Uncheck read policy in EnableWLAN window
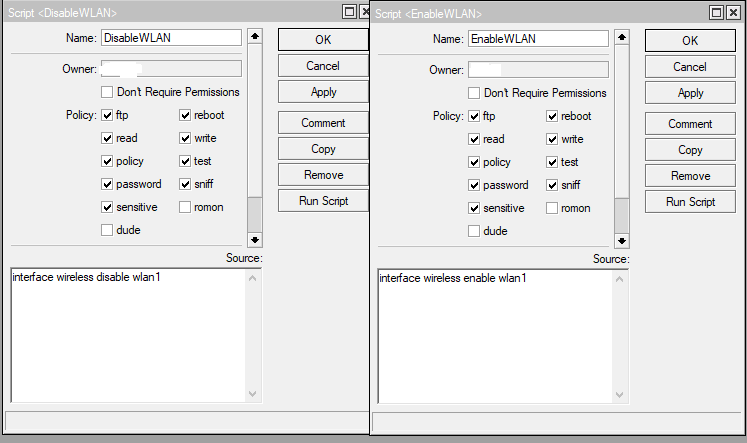The height and width of the screenshot is (443, 747). click(x=474, y=139)
